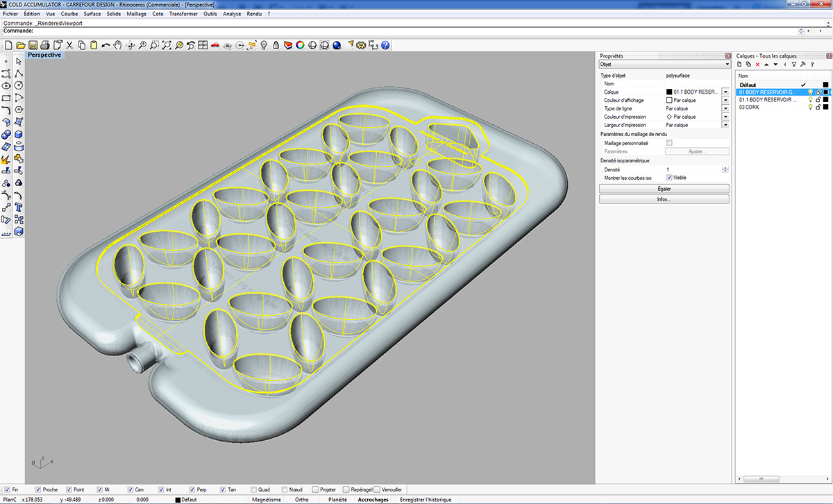The height and width of the screenshot is (504, 833).
Task: Open the Couleur d'affichage dropdown
Action: point(725,101)
